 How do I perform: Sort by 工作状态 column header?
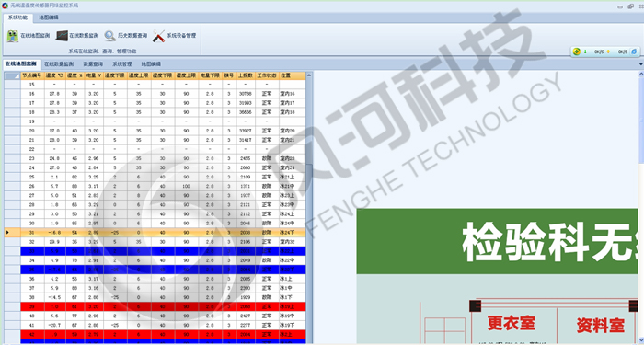267,75
